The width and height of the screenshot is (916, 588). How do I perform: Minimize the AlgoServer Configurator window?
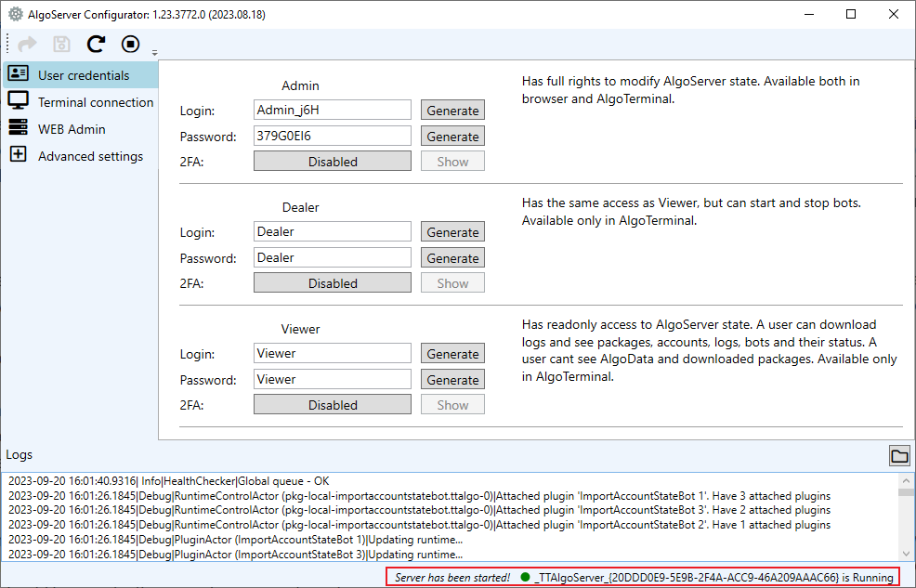click(x=809, y=14)
